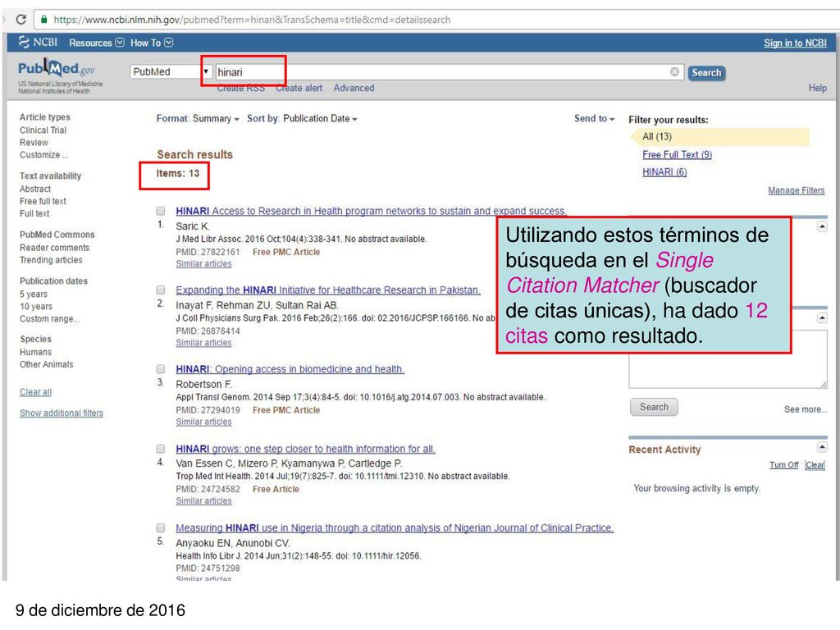Screen dimensions: 840x630
Task: Click Clear all filters link
Action: pos(35,392)
